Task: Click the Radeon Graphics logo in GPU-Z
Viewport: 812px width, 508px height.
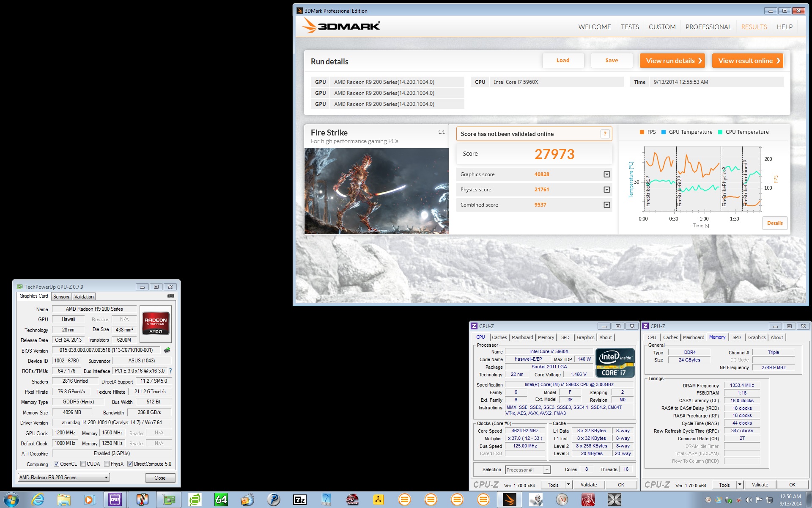Action: (156, 324)
